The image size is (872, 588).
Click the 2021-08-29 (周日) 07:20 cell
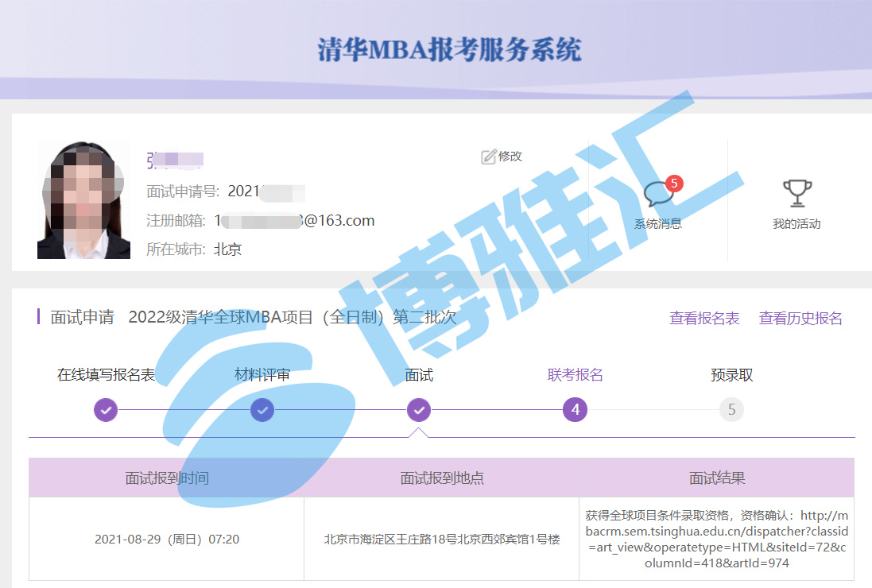pos(166,539)
